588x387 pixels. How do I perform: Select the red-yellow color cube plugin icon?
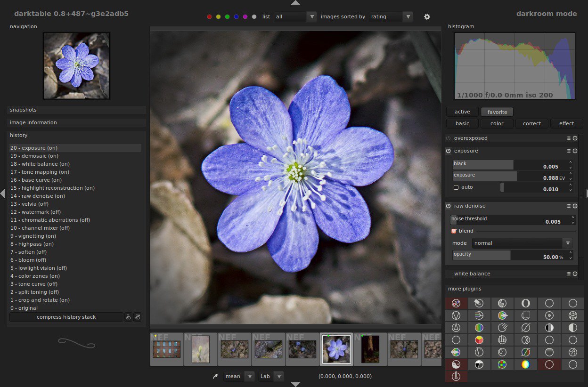479,340
